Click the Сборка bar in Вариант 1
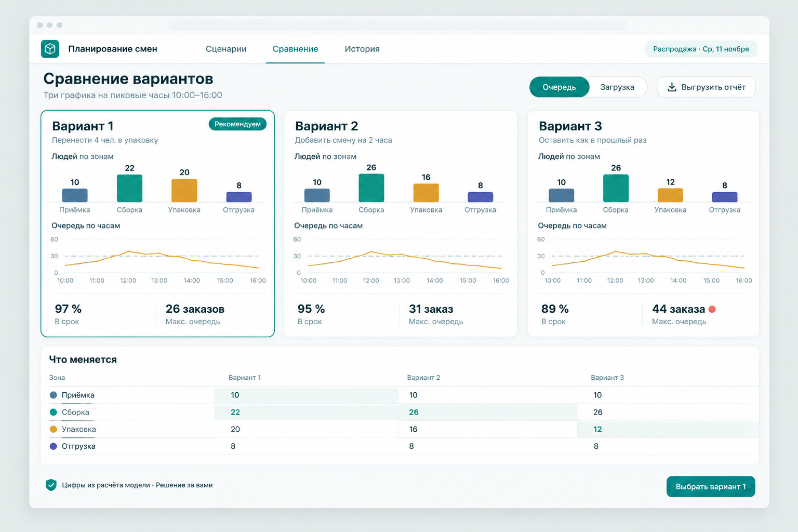The width and height of the screenshot is (798, 532). [x=129, y=188]
